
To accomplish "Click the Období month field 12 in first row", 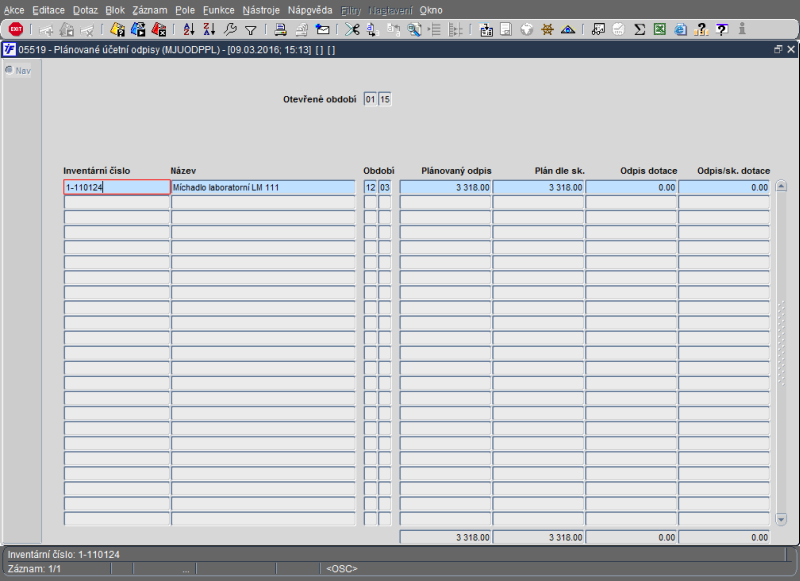I will pyautogui.click(x=370, y=187).
